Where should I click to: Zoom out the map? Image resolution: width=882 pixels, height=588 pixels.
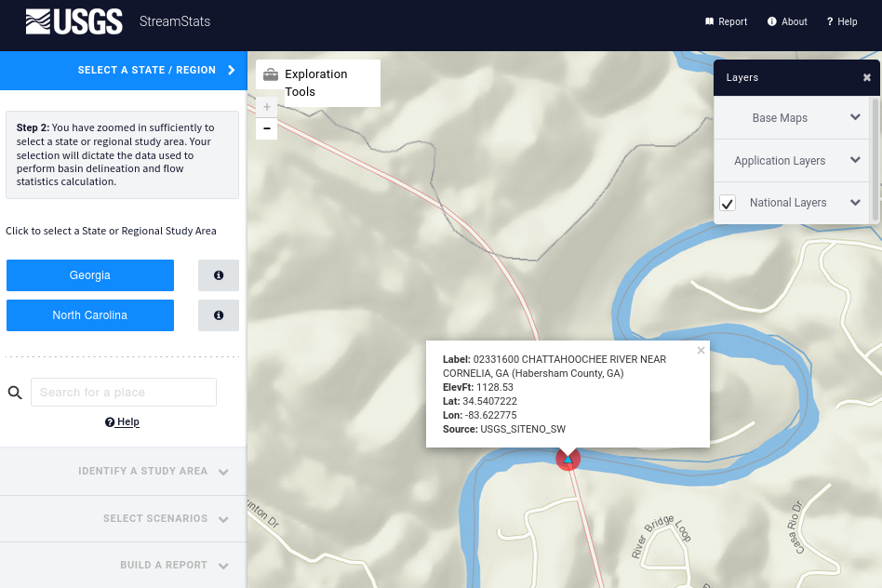coord(267,128)
